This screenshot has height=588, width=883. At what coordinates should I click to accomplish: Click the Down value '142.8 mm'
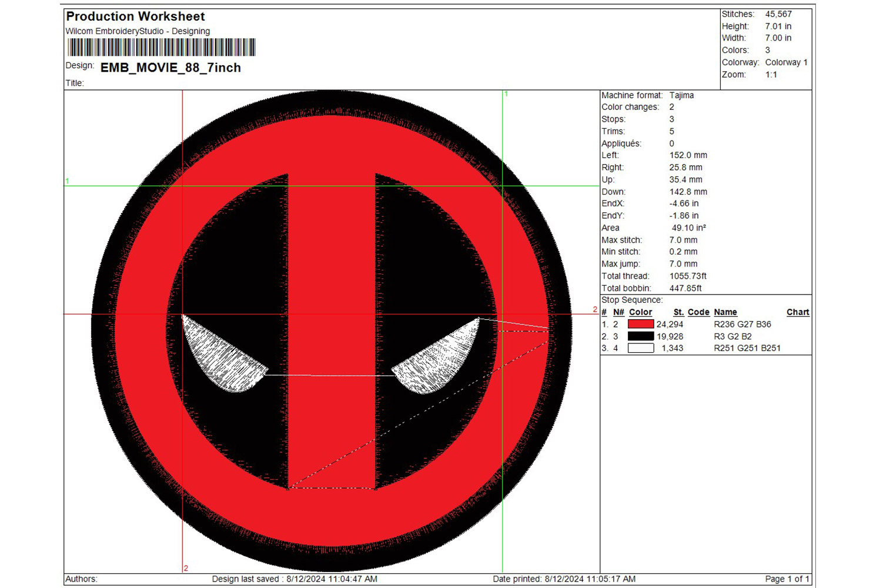coord(688,192)
